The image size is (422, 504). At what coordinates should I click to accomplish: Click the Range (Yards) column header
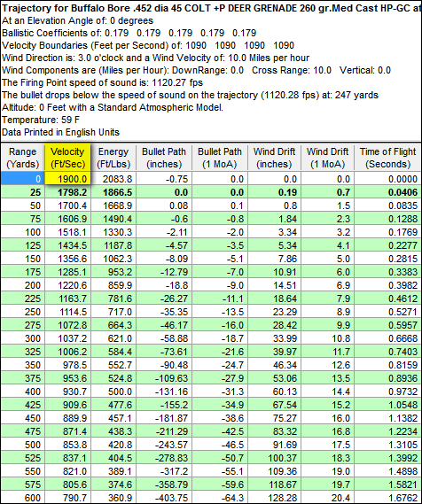[22, 158]
